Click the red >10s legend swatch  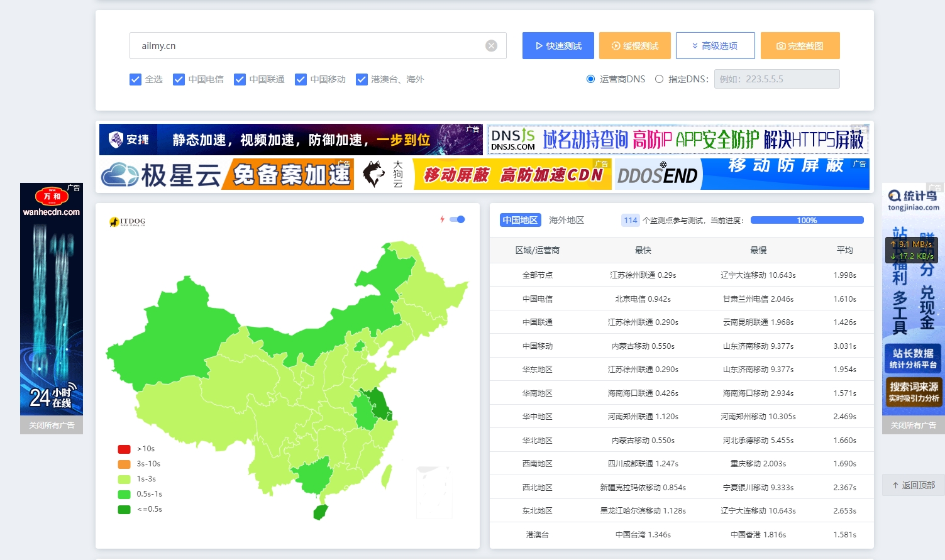click(x=124, y=449)
